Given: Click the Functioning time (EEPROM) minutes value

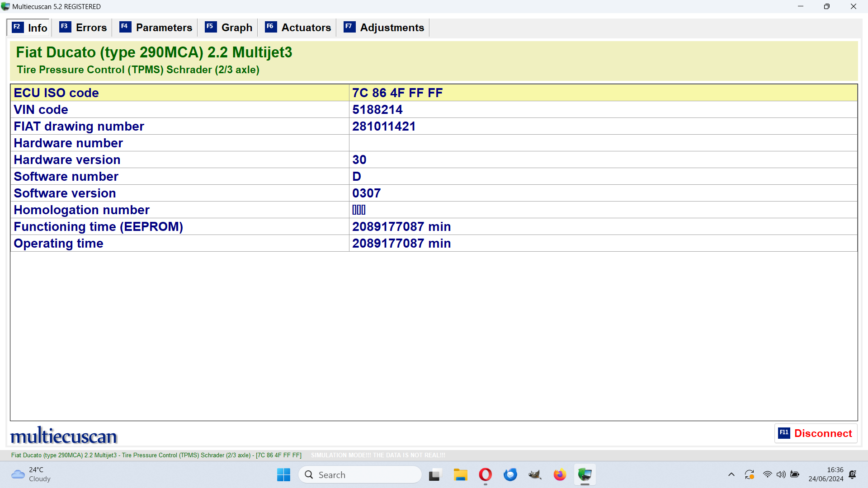Looking at the screenshot, I should 401,226.
